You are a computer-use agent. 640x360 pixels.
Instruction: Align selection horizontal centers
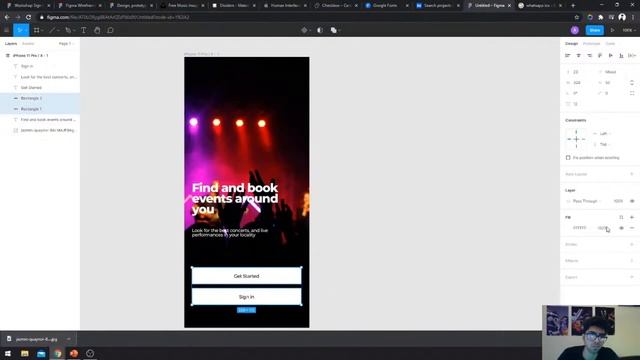point(578,56)
